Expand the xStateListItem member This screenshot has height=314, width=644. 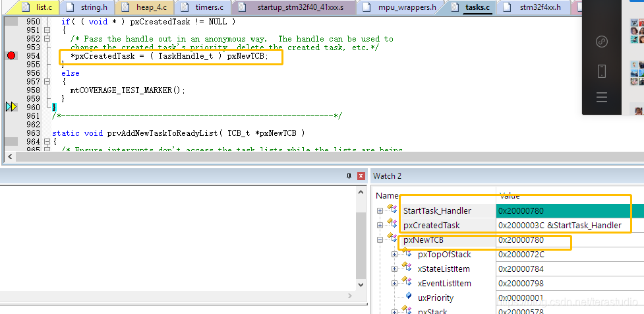tap(394, 268)
